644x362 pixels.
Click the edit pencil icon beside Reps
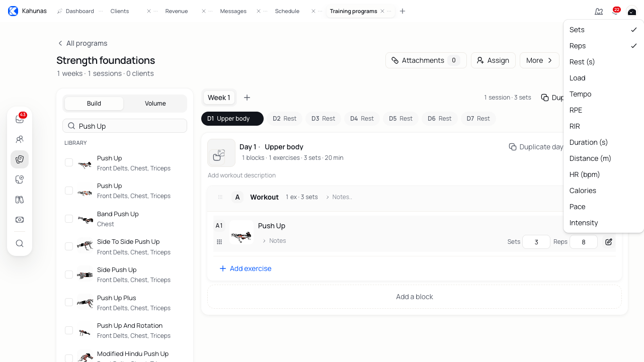point(609,242)
